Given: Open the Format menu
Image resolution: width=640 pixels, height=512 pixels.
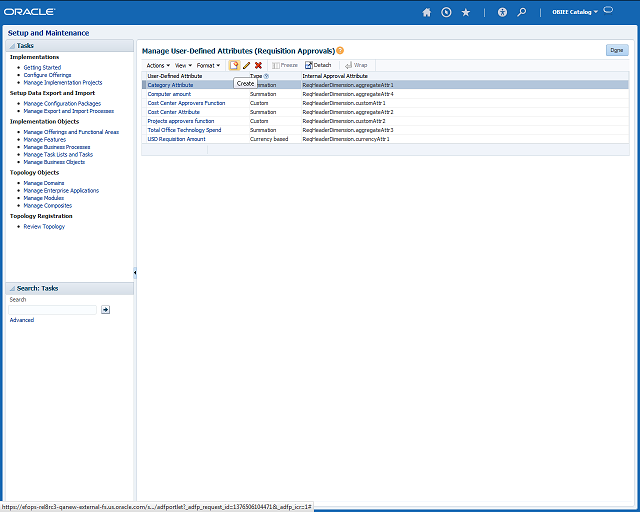Looking at the screenshot, I should (x=208, y=65).
